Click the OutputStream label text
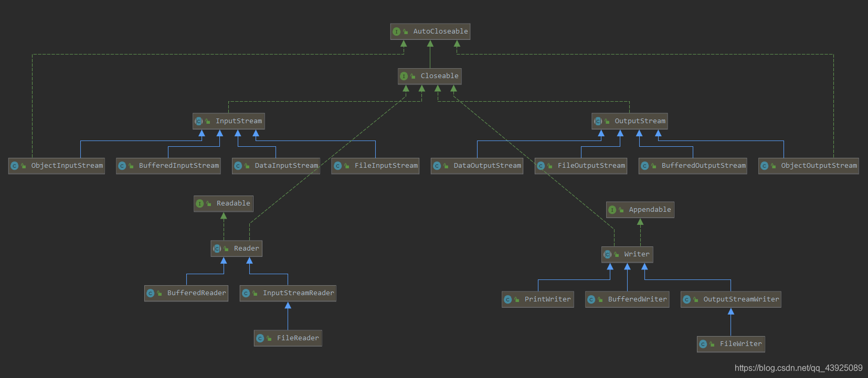 (640, 121)
